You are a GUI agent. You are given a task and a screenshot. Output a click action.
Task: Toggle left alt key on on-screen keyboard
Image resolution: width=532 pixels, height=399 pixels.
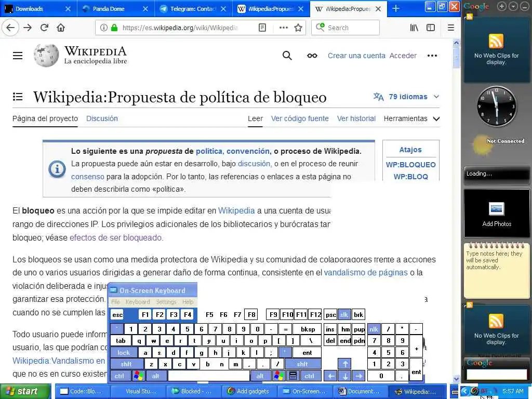pos(156,376)
